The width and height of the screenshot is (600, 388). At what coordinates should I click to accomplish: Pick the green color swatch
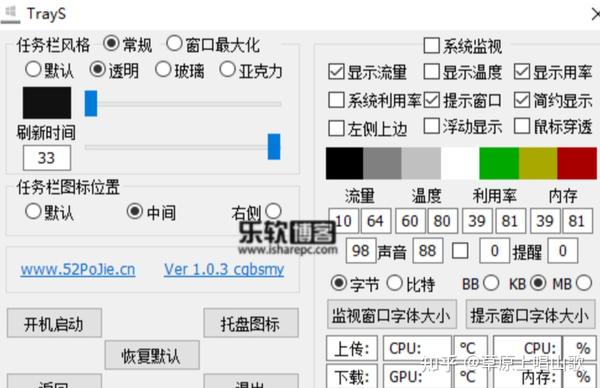pyautogui.click(x=499, y=163)
